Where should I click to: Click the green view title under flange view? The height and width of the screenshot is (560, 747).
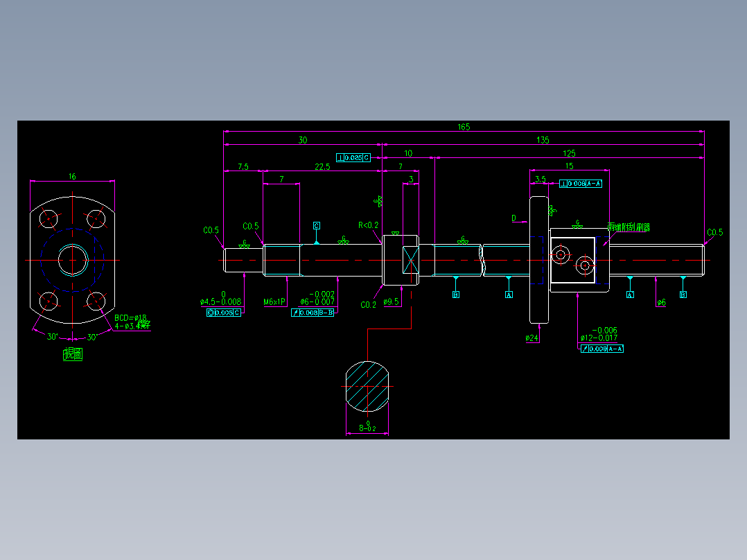73,354
